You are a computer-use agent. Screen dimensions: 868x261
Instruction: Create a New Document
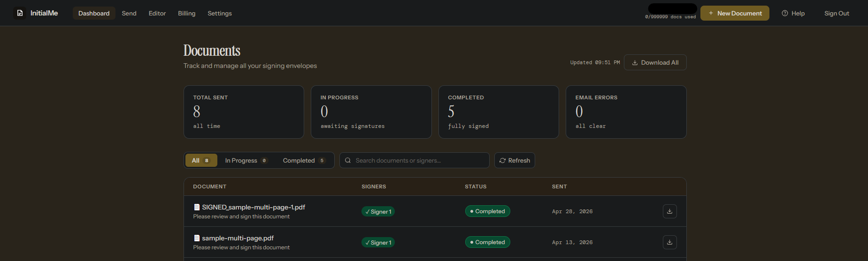[x=735, y=13]
